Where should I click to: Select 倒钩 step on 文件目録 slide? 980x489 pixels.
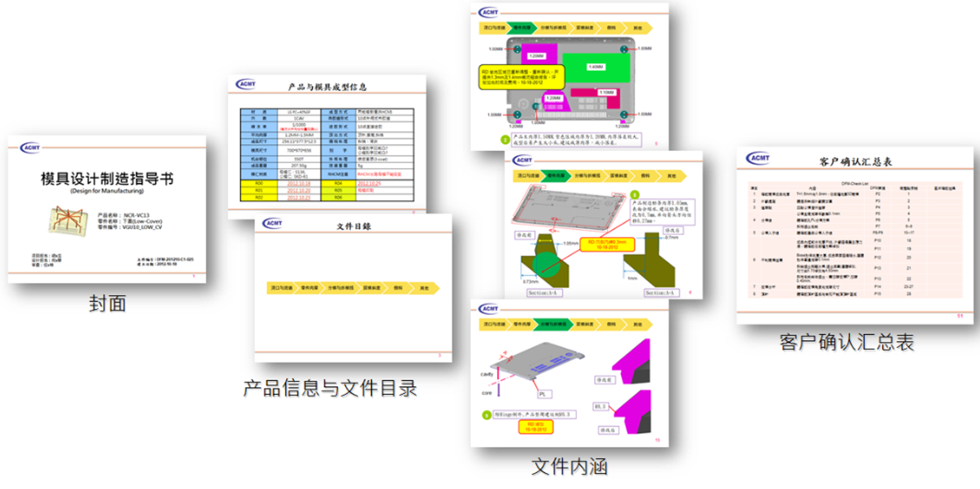pos(399,288)
